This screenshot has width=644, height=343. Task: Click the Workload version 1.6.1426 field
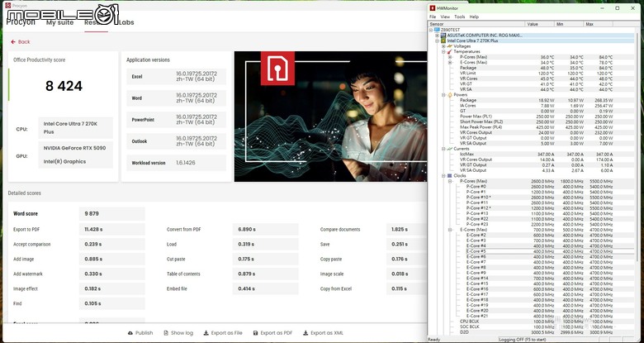[176, 163]
